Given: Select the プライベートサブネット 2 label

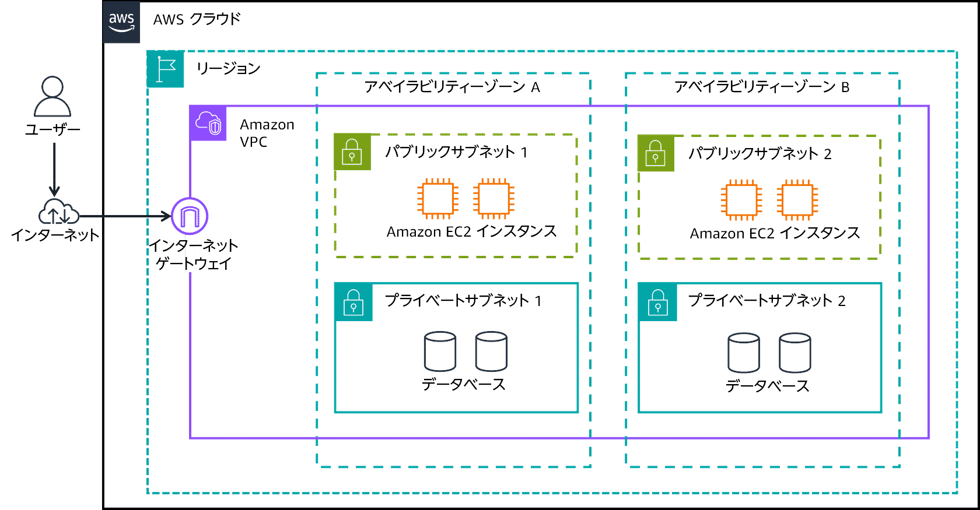Looking at the screenshot, I should [766, 301].
